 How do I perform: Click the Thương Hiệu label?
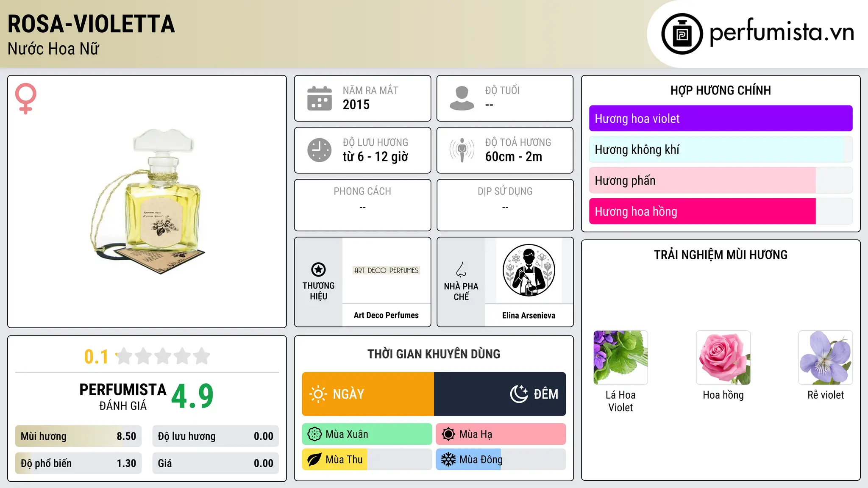pos(318,291)
